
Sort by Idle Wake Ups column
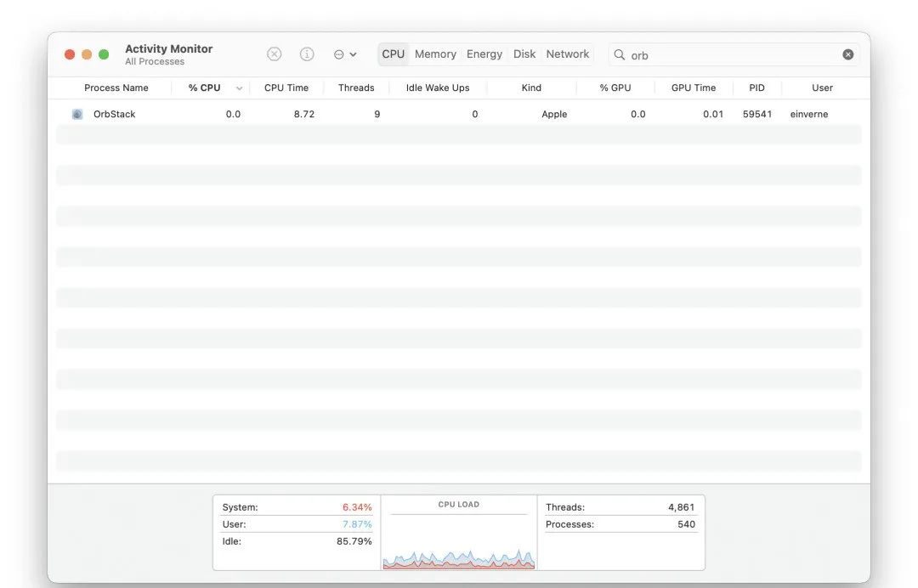438,88
